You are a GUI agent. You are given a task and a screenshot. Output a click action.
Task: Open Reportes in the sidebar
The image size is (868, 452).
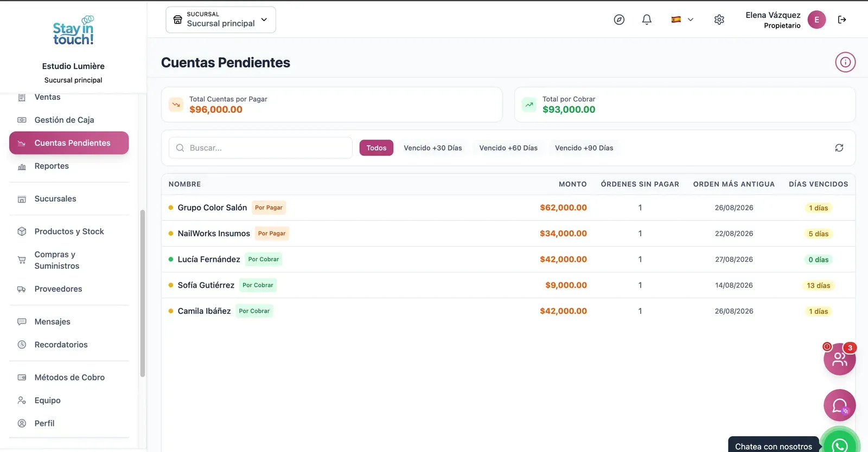[x=69, y=166]
